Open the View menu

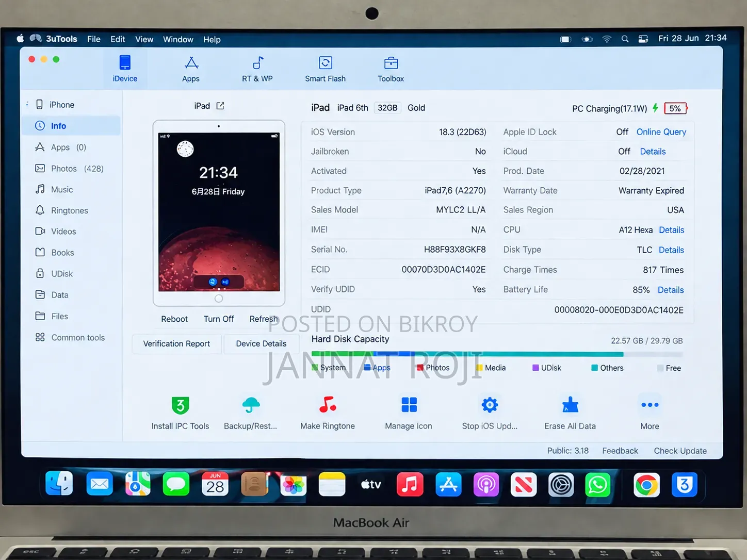pyautogui.click(x=144, y=39)
